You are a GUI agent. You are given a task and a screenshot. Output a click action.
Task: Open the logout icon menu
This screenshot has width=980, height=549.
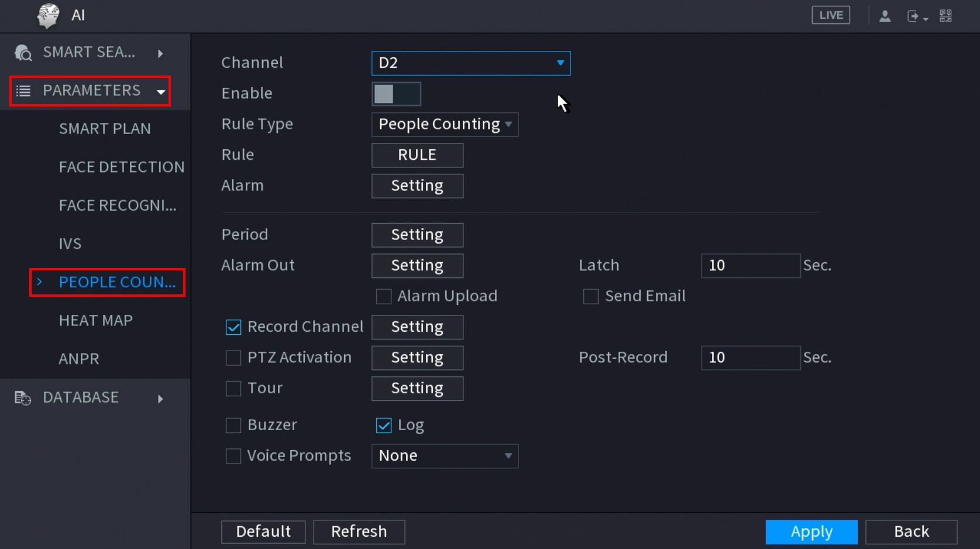[916, 16]
